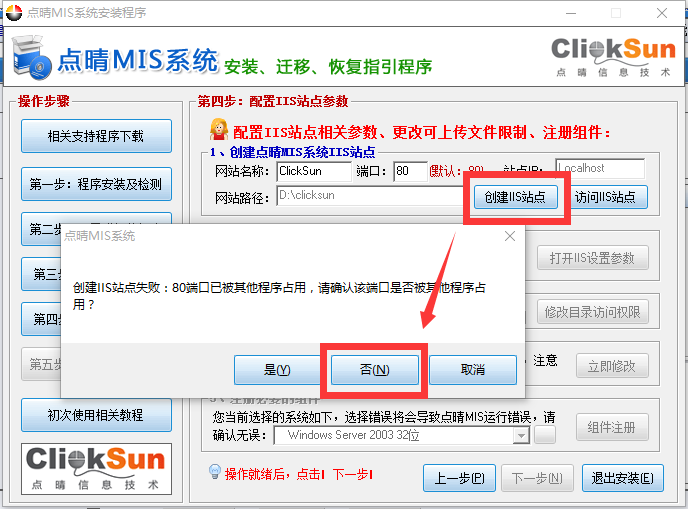Click the lightbulb hint icon near 操作就绪后
This screenshot has width=688, height=509.
click(x=213, y=472)
